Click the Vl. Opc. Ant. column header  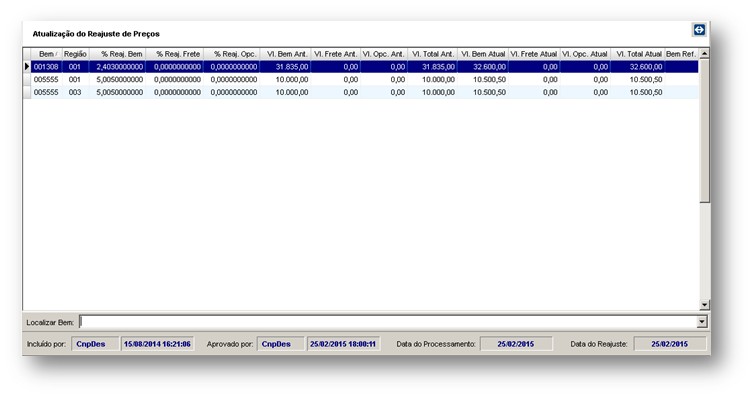point(384,54)
